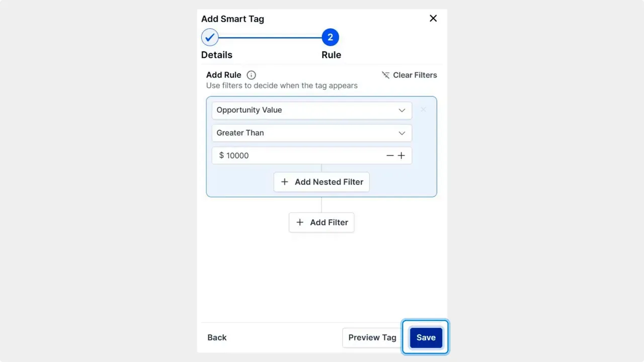644x362 pixels.
Task: Increase the value with the plus stepper
Action: [x=401, y=155]
